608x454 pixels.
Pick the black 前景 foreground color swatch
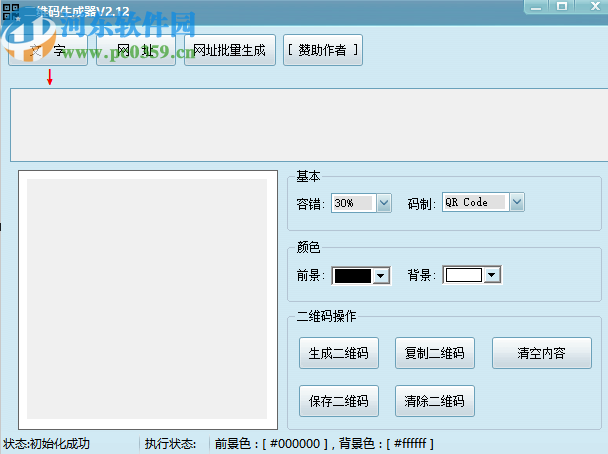tap(352, 276)
